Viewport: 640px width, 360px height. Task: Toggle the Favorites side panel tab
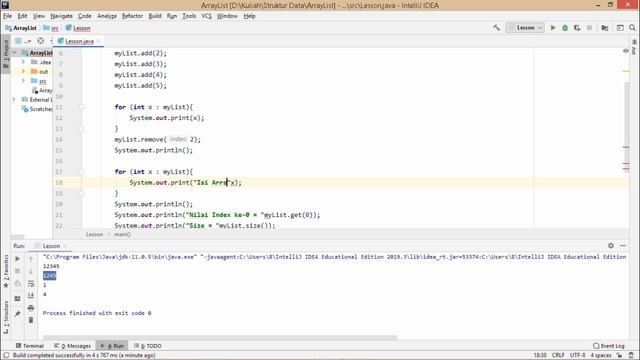[x=6, y=271]
